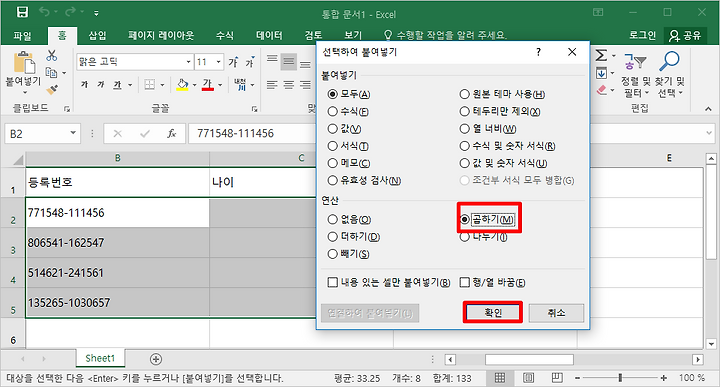720x387 pixels.
Task: Apply underline formatting 가 icon
Action: point(118,84)
